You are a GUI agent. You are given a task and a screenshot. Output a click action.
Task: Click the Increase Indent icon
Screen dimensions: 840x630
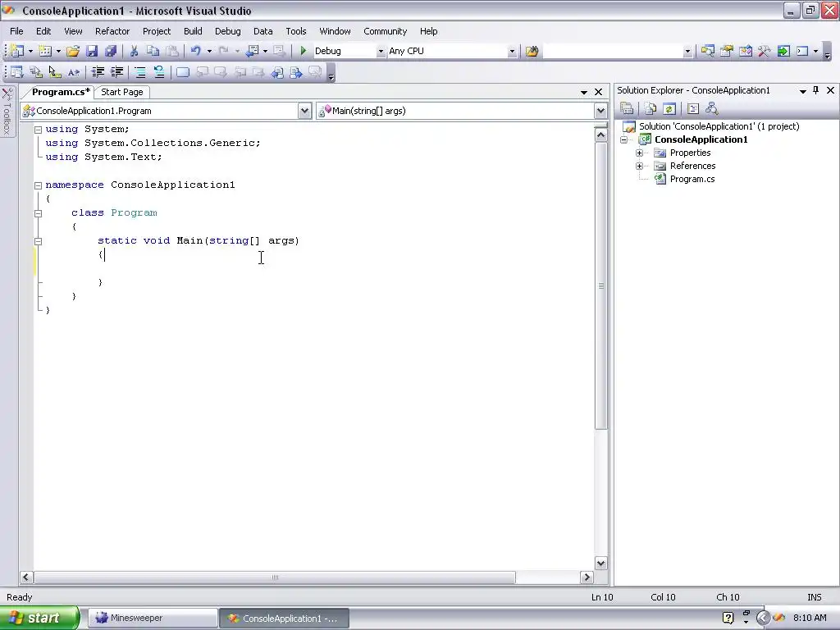(x=116, y=72)
